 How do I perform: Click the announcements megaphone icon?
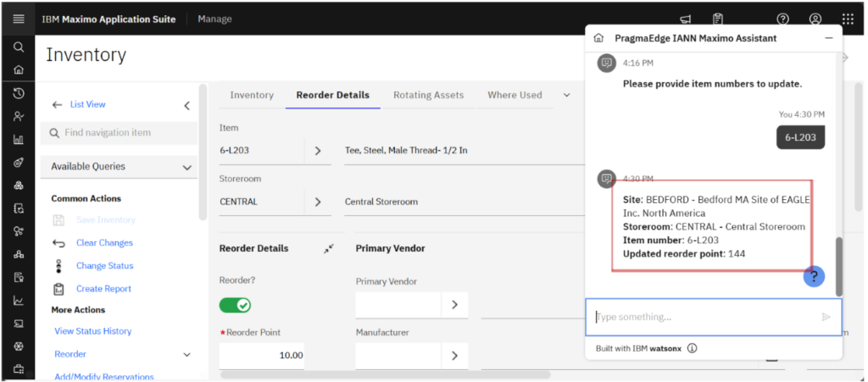click(x=685, y=19)
